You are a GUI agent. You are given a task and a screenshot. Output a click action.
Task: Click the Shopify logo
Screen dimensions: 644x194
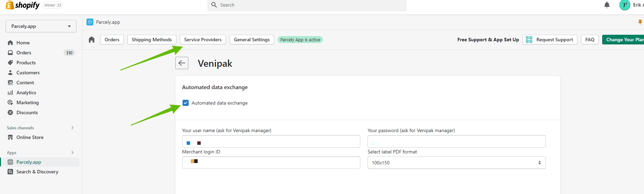click(23, 5)
